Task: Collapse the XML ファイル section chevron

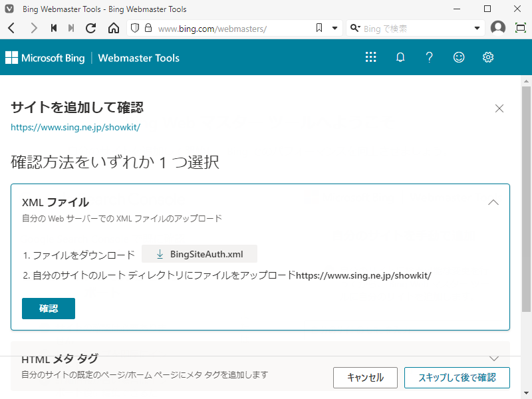Action: pos(493,203)
